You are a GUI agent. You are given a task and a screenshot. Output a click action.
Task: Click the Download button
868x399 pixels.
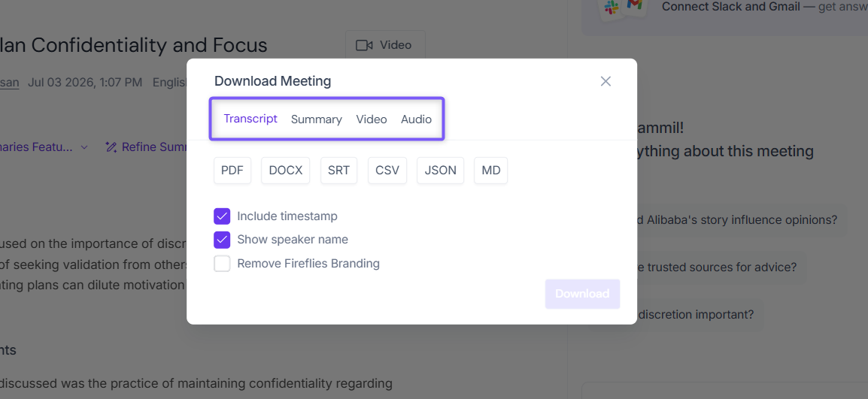click(x=582, y=294)
